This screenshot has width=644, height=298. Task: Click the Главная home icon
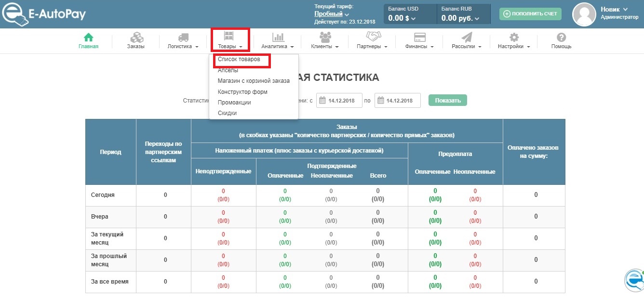tap(88, 37)
